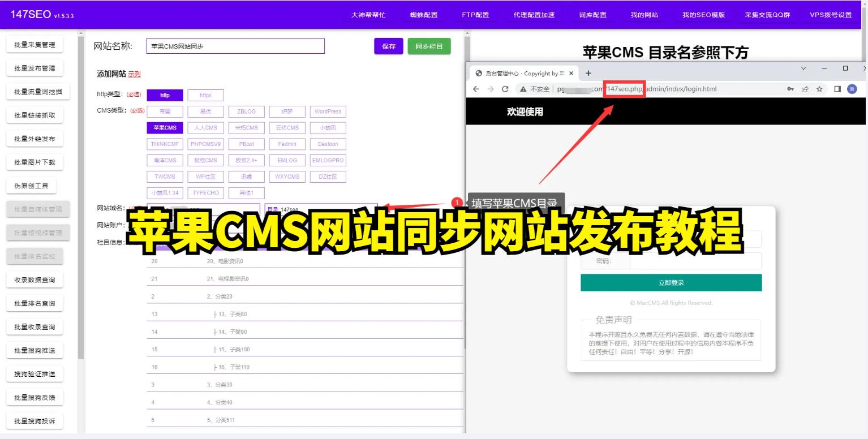Open 批量流量词挖掘 in the sidebar
Screen dimensions: 868x439
pyautogui.click(x=38, y=92)
